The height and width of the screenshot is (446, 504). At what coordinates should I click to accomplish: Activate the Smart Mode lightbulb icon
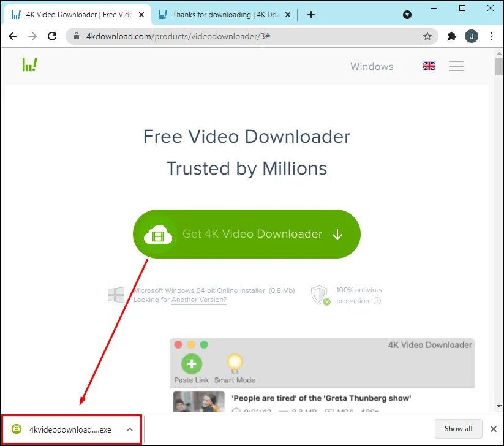point(235,364)
